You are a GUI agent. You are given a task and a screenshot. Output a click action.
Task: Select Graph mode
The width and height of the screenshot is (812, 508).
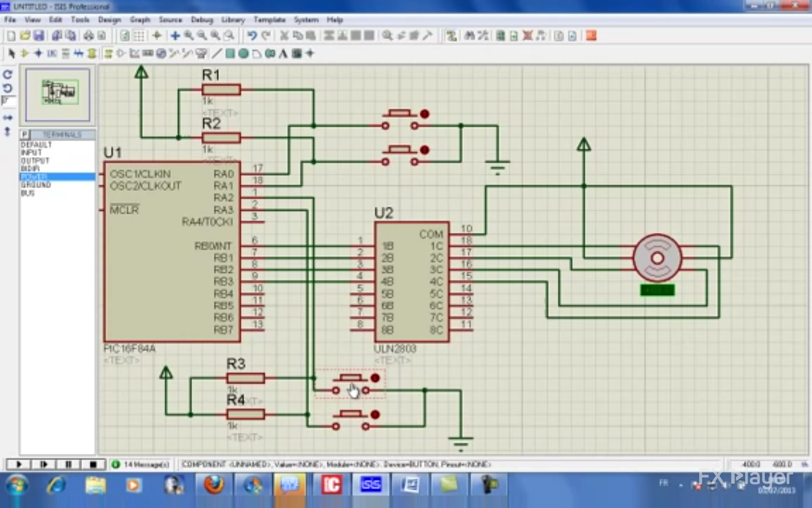tap(134, 54)
